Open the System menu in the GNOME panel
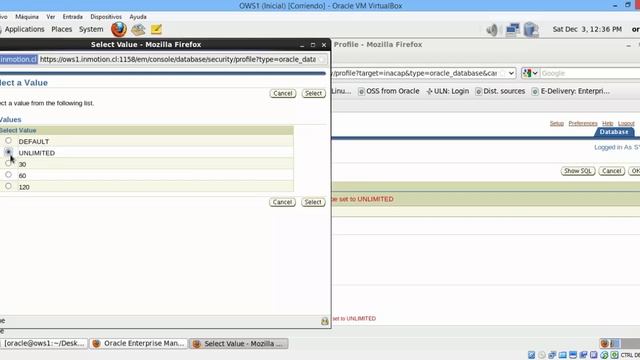Screen dimensions: 640x360 tap(91, 29)
